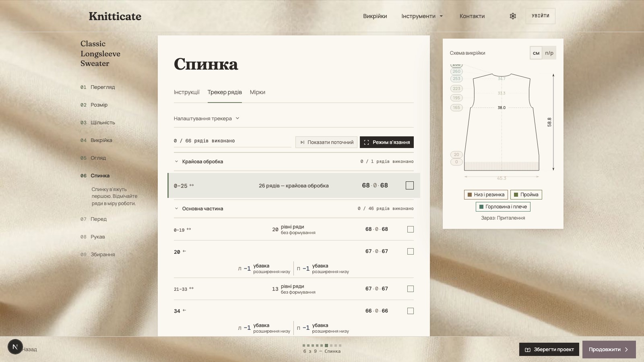Go to step 08 Рукав

tap(93, 237)
